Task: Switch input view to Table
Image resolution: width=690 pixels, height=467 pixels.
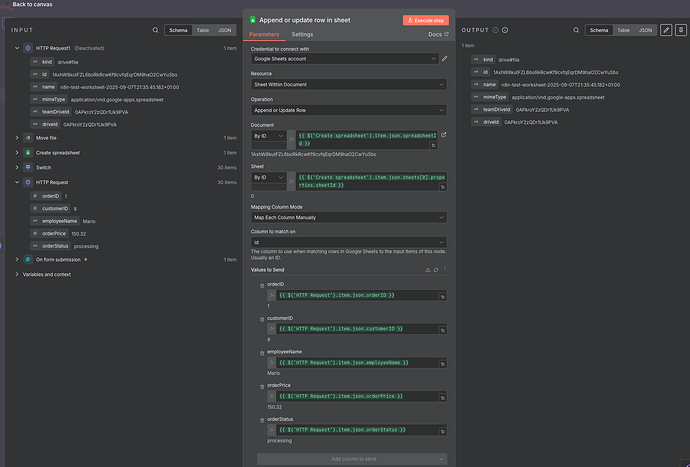Action: [x=202, y=31]
